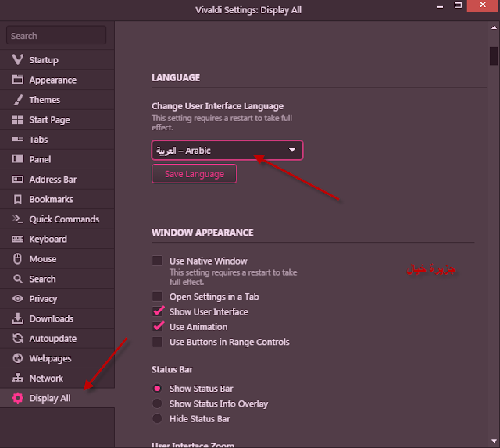The width and height of the screenshot is (500, 448).
Task: Click the Save Language button
Action: click(x=195, y=173)
